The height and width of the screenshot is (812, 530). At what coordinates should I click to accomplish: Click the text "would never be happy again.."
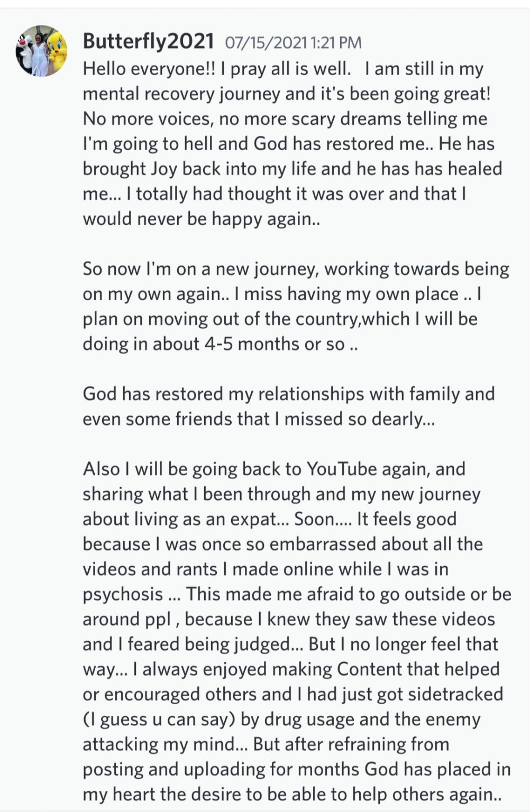point(201,218)
